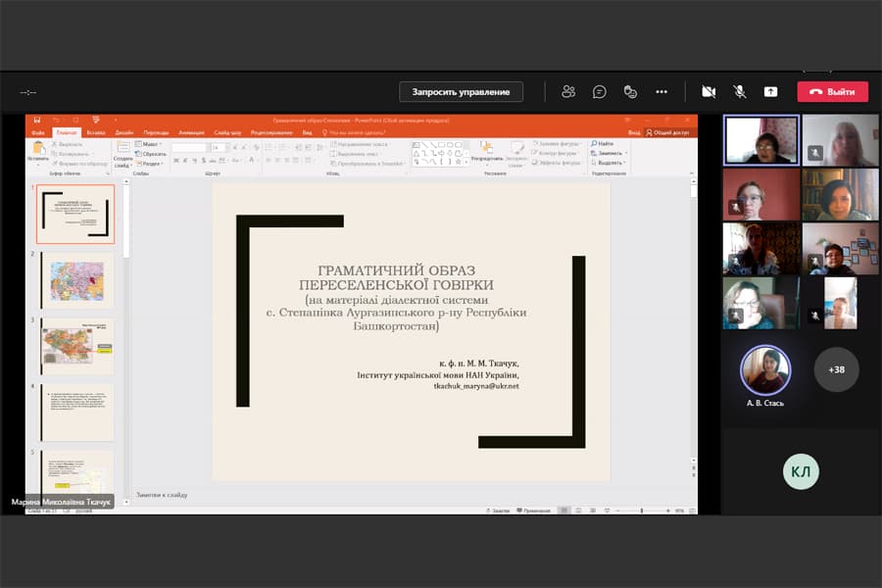882x588 pixels.
Task: Leave the meeting with Выйти
Action: tap(832, 92)
